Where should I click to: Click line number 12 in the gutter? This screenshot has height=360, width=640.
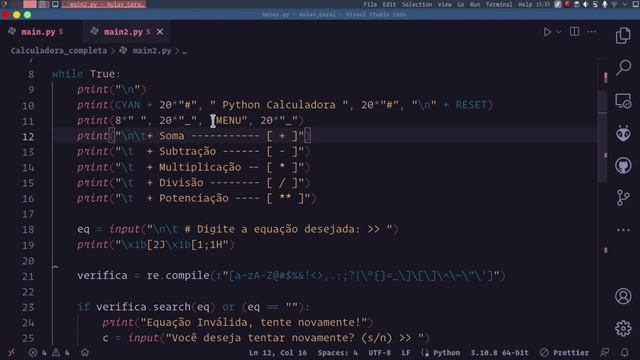click(x=28, y=136)
